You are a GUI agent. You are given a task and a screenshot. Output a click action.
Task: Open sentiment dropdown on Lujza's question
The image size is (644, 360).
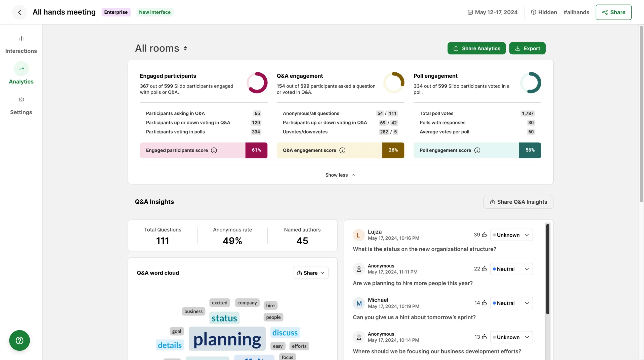[x=511, y=235]
